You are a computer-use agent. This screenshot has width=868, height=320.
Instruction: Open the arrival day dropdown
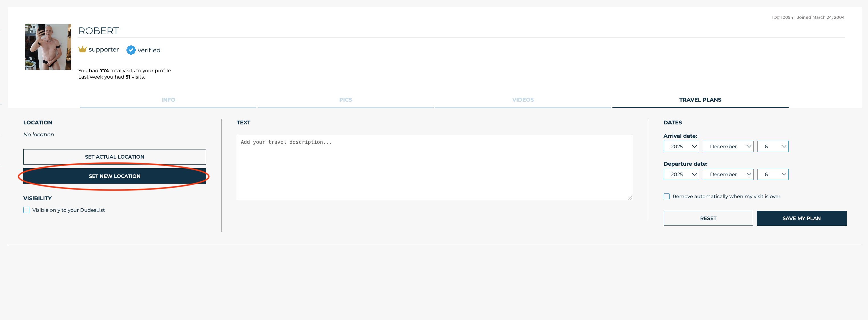(772, 146)
